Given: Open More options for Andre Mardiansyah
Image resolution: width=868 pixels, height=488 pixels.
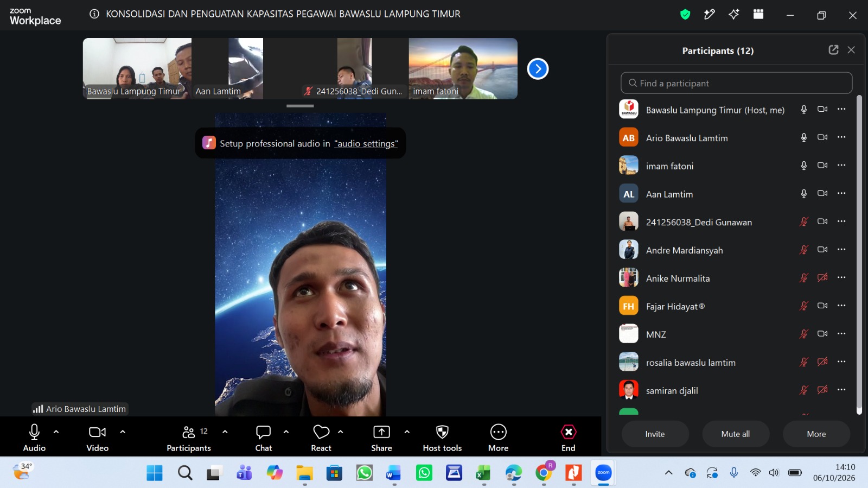Looking at the screenshot, I should (x=841, y=250).
